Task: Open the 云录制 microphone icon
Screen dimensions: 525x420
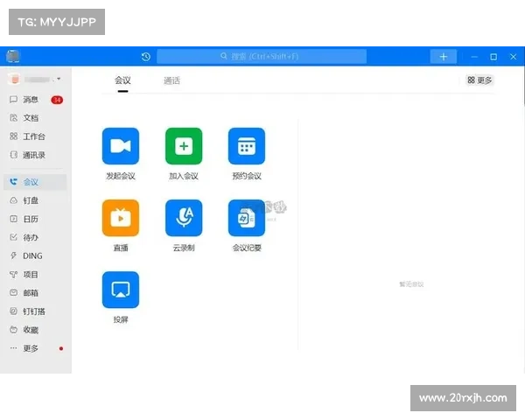Action: coord(184,218)
